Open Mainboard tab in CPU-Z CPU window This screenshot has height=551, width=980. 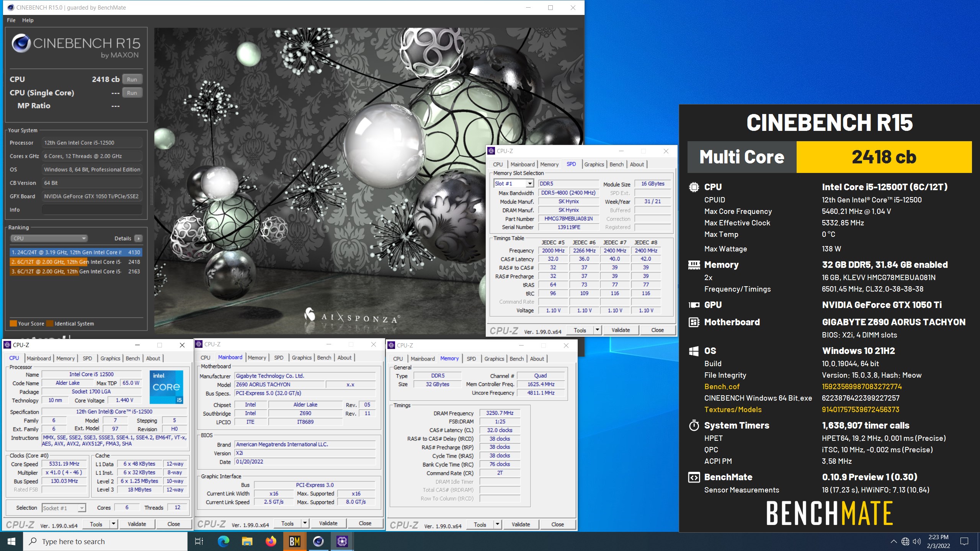39,359
